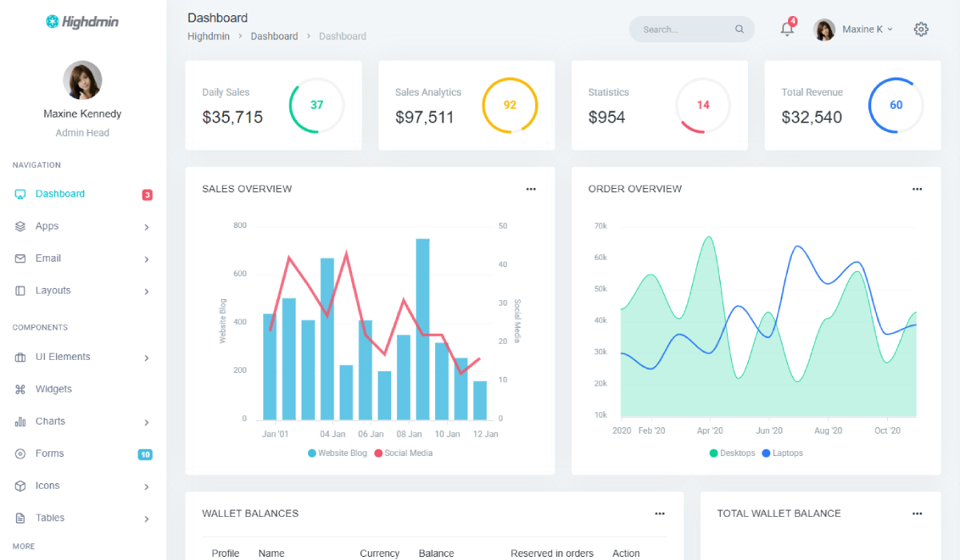Viewport: 960px width, 560px height.
Task: Click the Laptops legend color dot
Action: 766,453
